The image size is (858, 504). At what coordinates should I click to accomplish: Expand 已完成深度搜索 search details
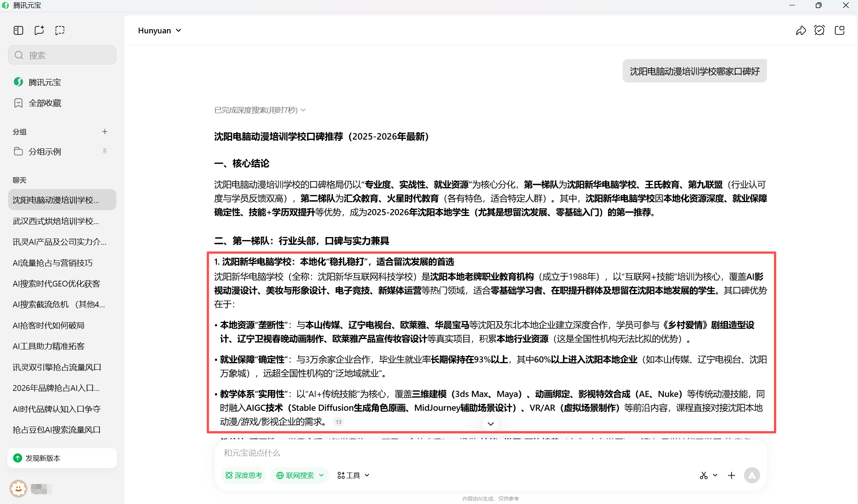[x=260, y=110]
